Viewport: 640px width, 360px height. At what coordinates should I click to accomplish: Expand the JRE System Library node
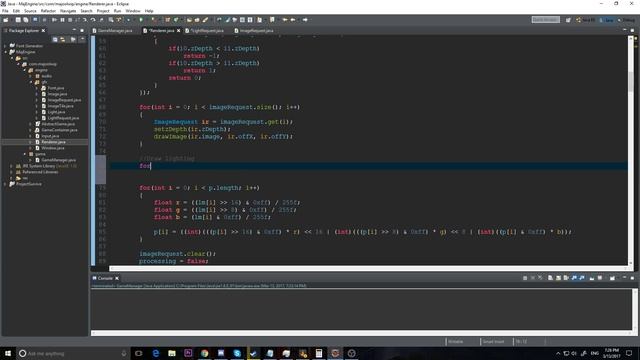point(12,166)
